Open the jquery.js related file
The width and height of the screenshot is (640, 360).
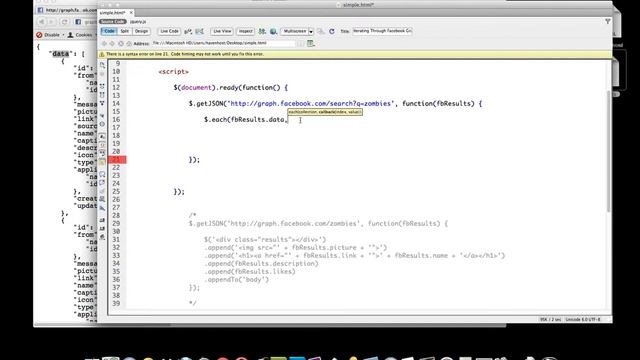138,22
